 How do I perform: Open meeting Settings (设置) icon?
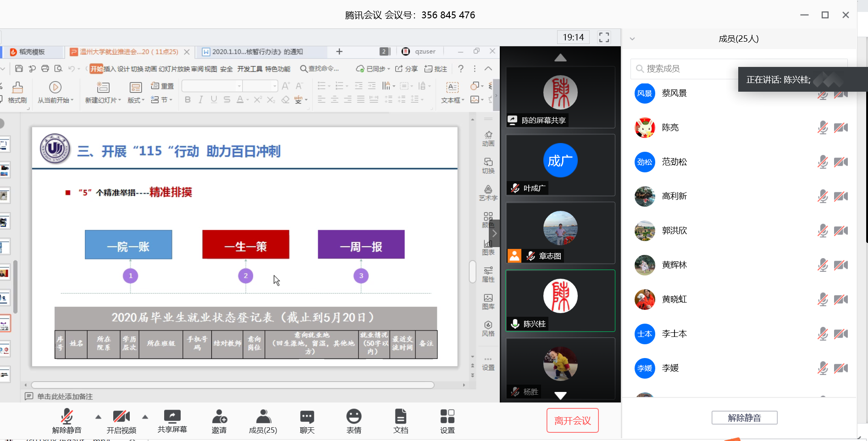click(447, 416)
